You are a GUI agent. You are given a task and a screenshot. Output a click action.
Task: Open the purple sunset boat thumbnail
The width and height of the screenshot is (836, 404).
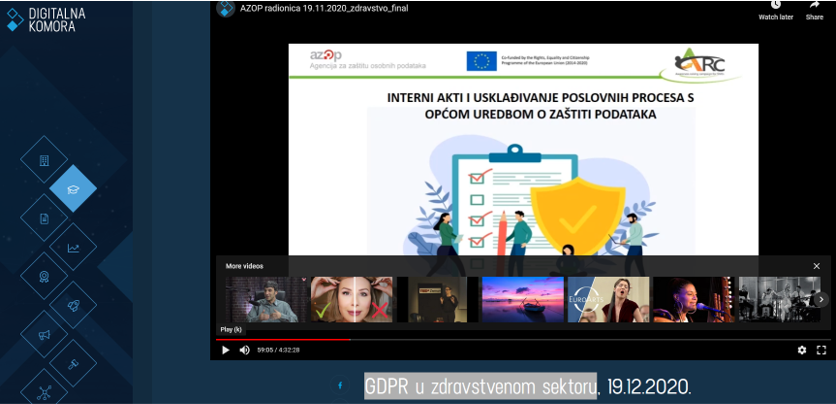click(522, 300)
